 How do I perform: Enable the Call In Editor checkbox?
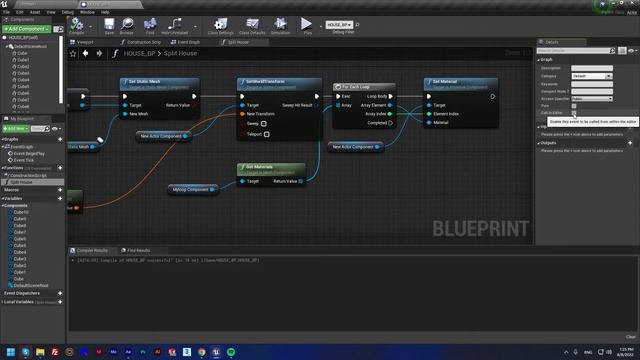pyautogui.click(x=574, y=113)
